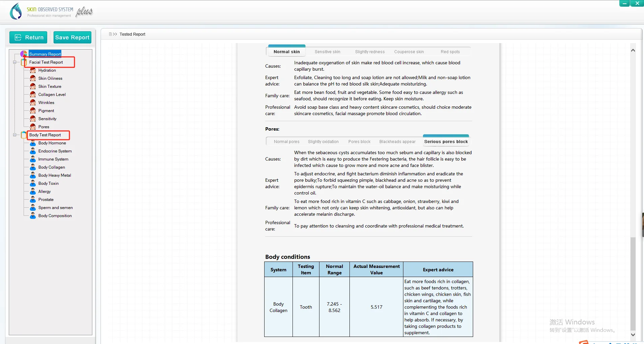The image size is (644, 344).
Task: Click the Wrinkles face icon in tree
Action: point(33,103)
